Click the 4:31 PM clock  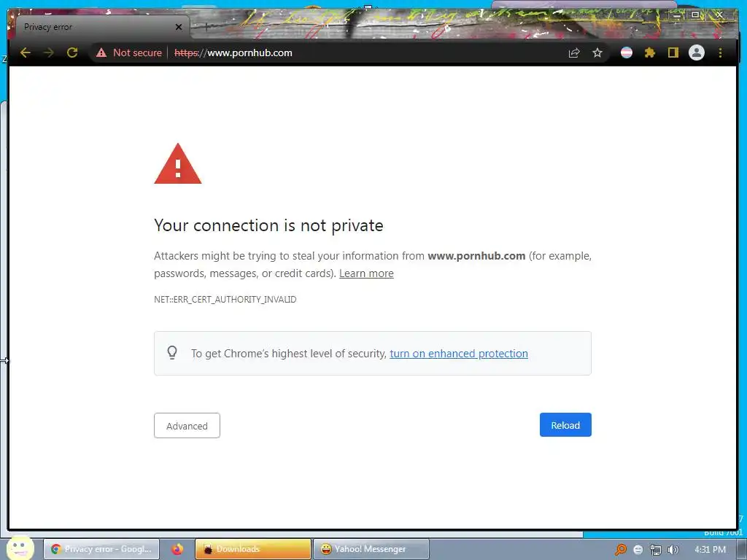[x=710, y=550]
